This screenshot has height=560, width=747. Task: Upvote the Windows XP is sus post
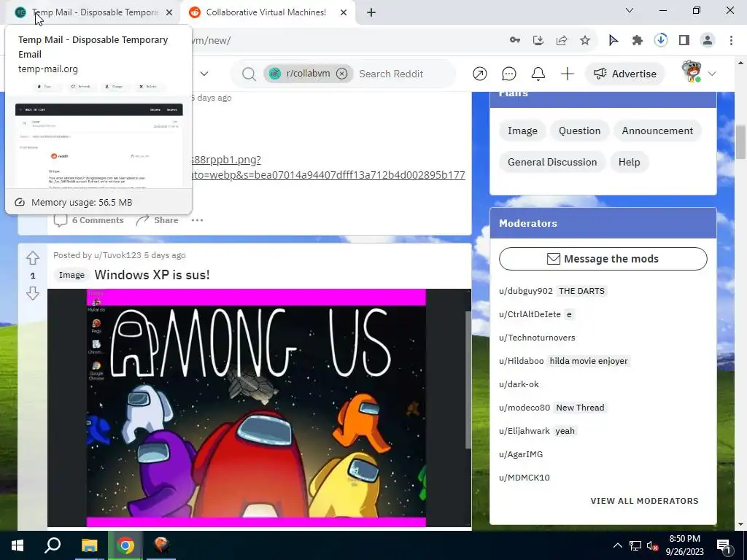(x=32, y=258)
